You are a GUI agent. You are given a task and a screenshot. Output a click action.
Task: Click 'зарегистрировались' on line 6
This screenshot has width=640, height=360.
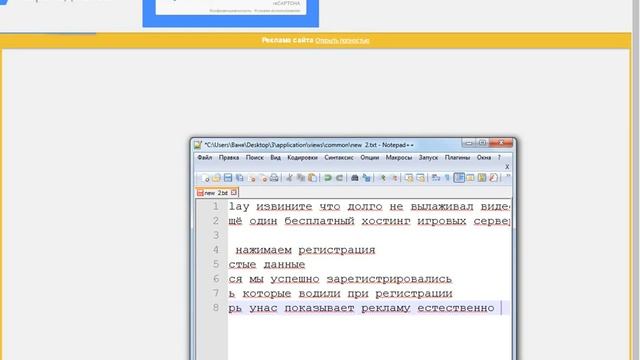(389, 279)
